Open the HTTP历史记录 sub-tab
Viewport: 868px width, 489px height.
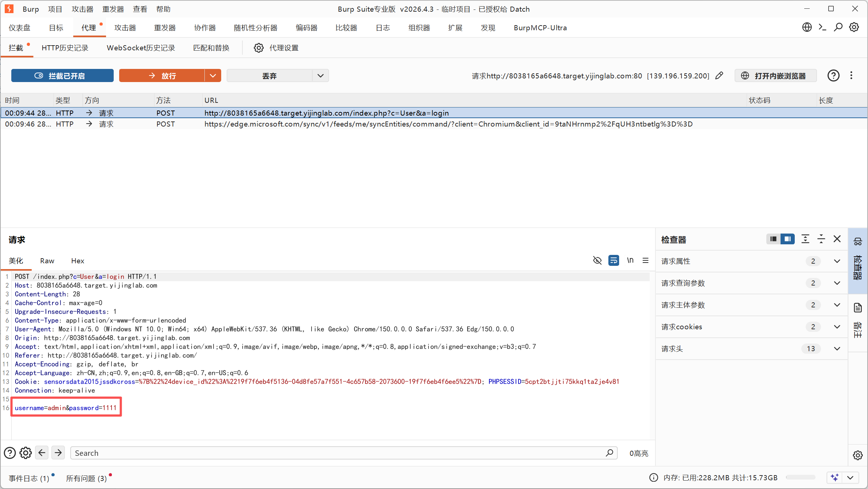click(65, 48)
